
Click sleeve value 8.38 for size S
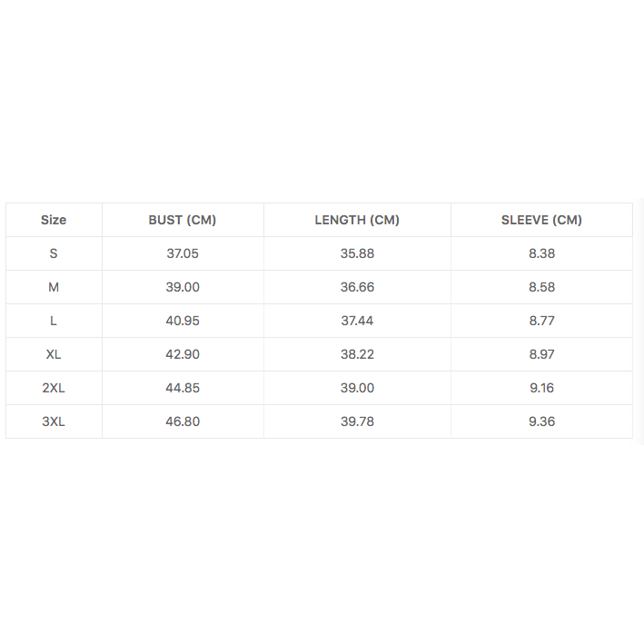[x=541, y=253]
